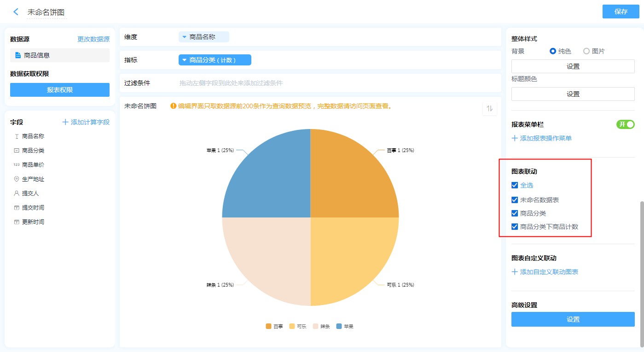The height and width of the screenshot is (352, 644).
Task: Uncheck the 未命名数据表 checkbox
Action: pos(515,200)
